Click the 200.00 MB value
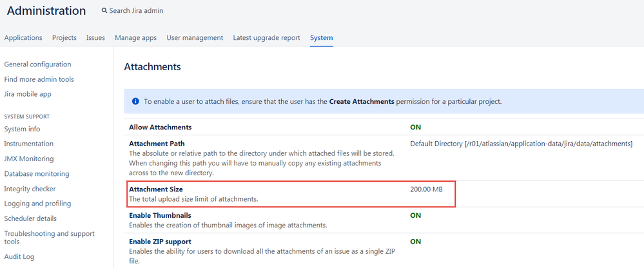The width and height of the screenshot is (644, 268). pos(426,189)
